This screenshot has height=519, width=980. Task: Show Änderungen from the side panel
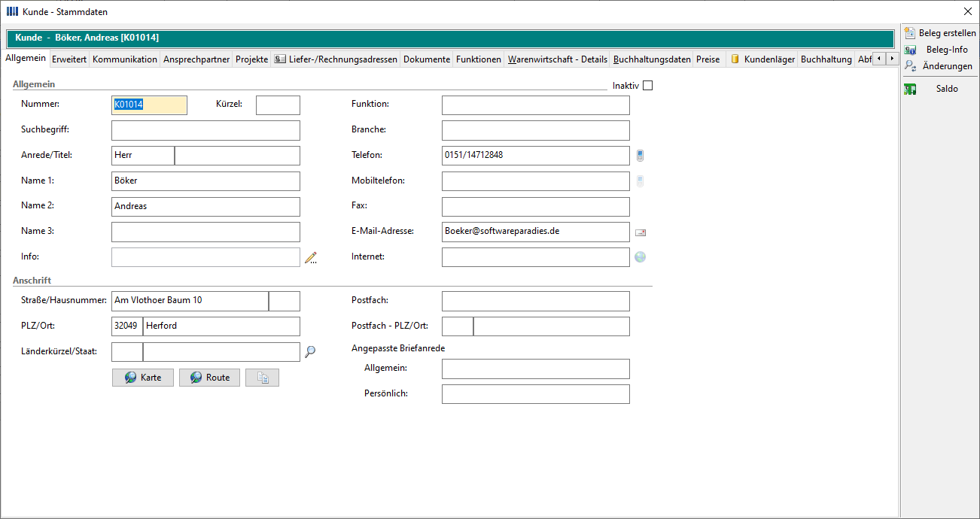click(x=940, y=66)
